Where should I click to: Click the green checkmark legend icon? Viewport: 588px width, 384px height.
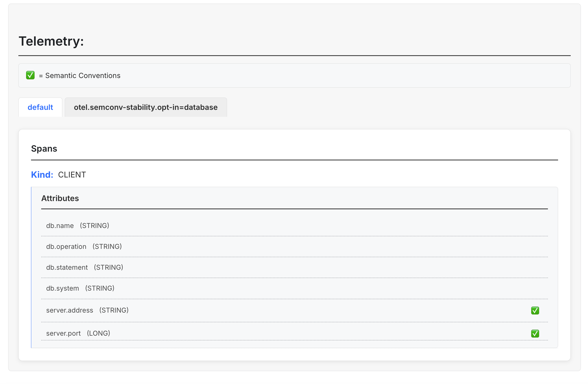point(30,75)
